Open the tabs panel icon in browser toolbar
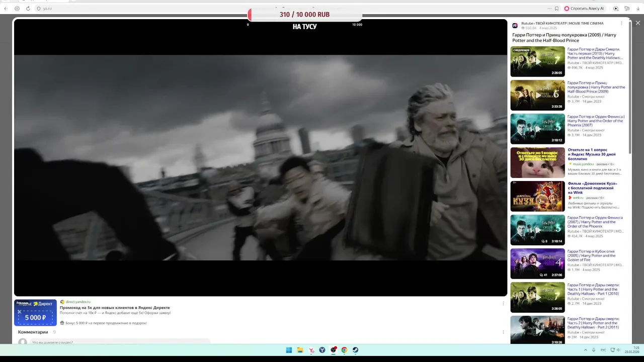Image resolution: width=644 pixels, height=362 pixels. (627, 9)
